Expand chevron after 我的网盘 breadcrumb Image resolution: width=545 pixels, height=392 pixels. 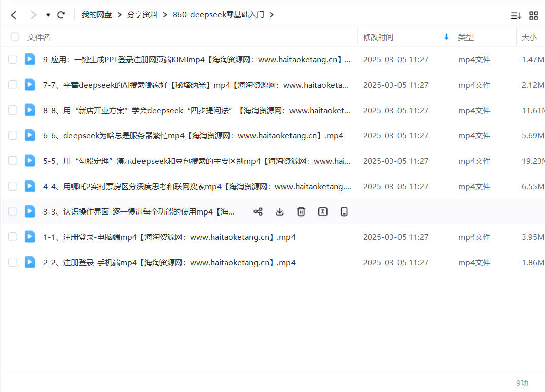[120, 15]
